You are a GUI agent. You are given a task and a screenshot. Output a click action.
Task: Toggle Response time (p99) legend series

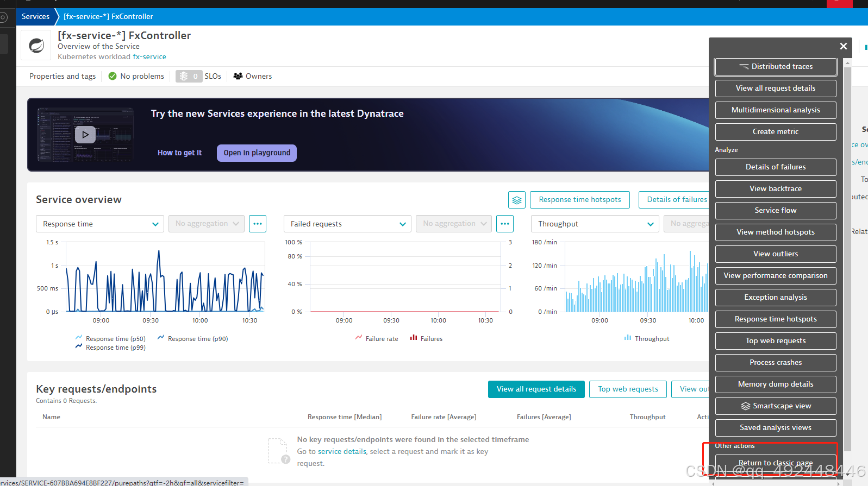110,347
